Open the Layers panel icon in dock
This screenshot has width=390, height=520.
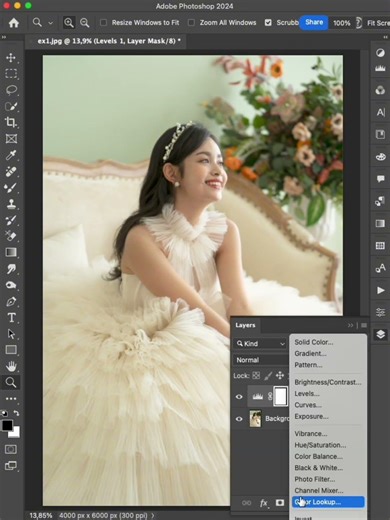click(x=380, y=334)
